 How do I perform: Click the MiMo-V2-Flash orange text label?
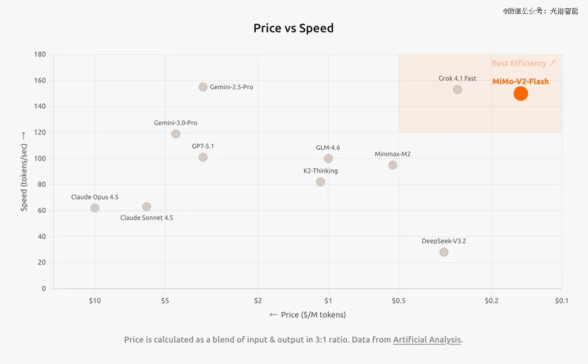tap(520, 82)
